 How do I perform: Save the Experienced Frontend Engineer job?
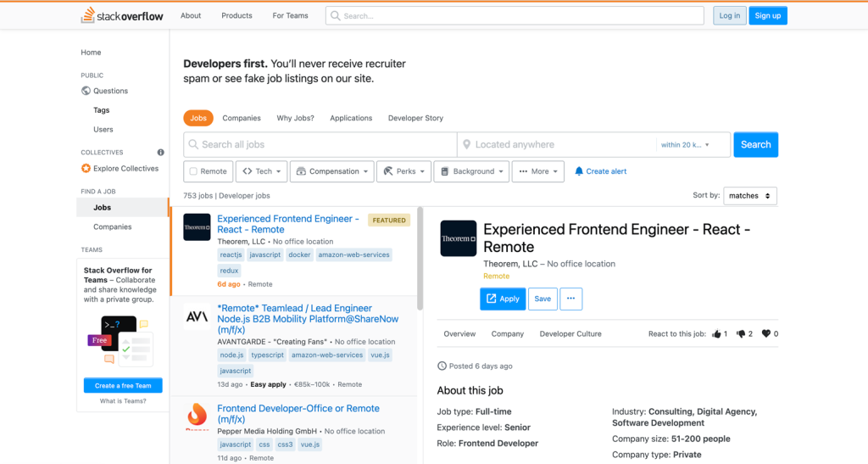[542, 299]
